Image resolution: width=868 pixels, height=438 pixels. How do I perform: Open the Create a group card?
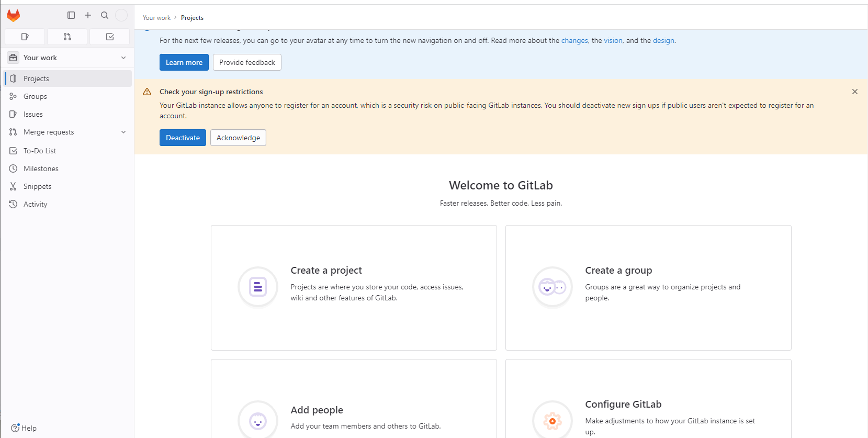click(648, 288)
